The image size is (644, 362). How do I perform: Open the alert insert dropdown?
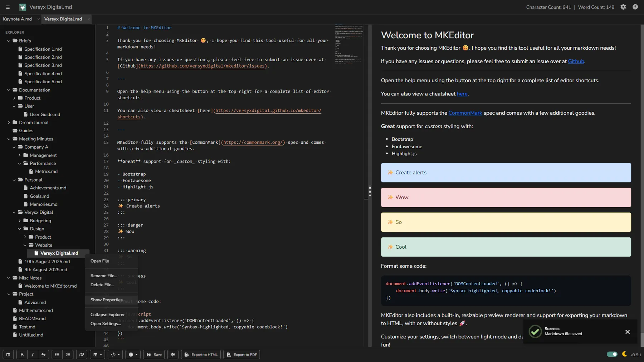[133, 354]
